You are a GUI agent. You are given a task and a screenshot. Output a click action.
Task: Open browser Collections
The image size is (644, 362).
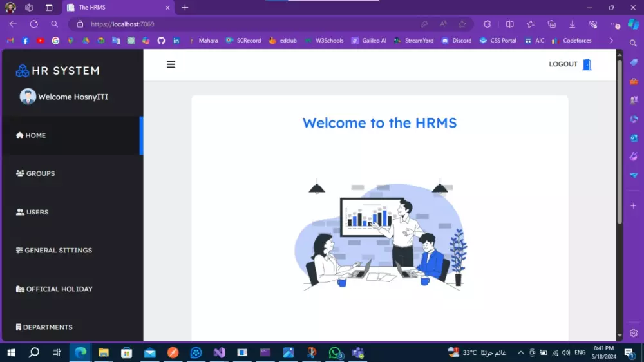pos(552,24)
